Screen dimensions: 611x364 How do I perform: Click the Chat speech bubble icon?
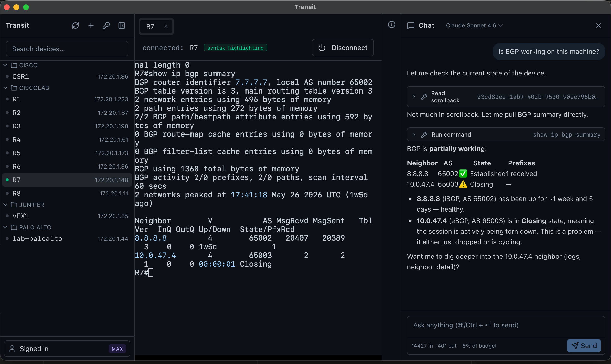pos(411,25)
